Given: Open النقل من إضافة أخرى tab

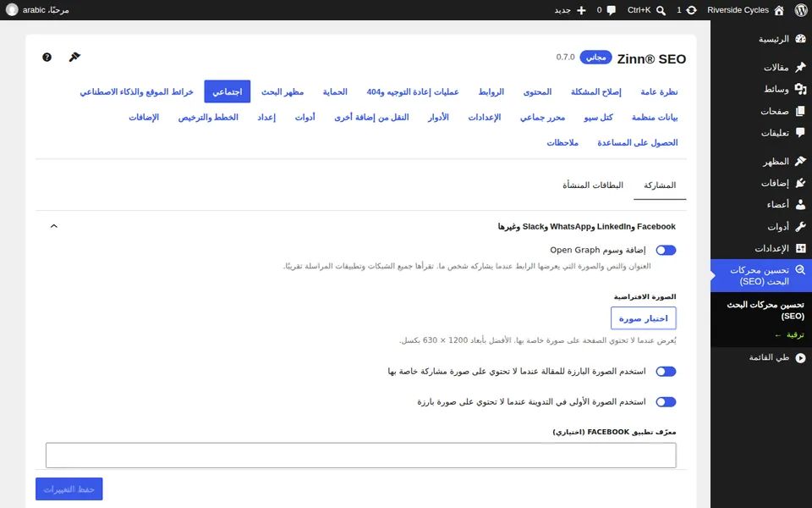Looking at the screenshot, I should (371, 117).
